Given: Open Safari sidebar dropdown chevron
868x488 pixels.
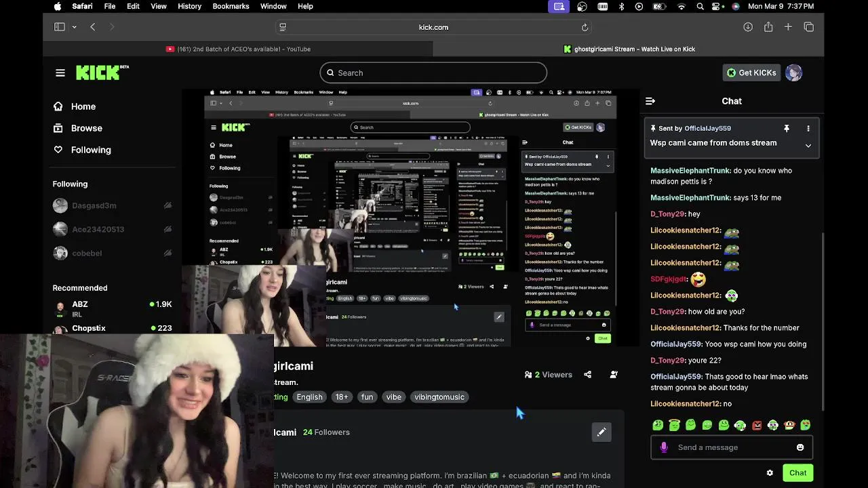Looking at the screenshot, I should coord(74,27).
